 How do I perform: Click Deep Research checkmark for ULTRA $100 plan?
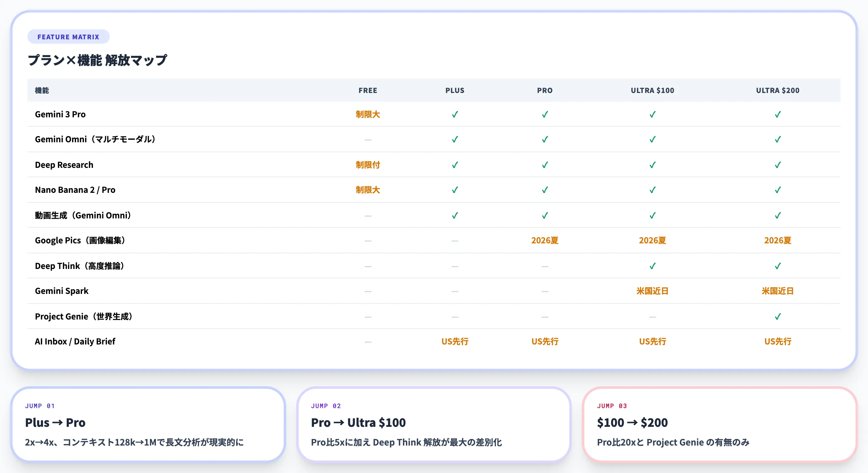652,165
